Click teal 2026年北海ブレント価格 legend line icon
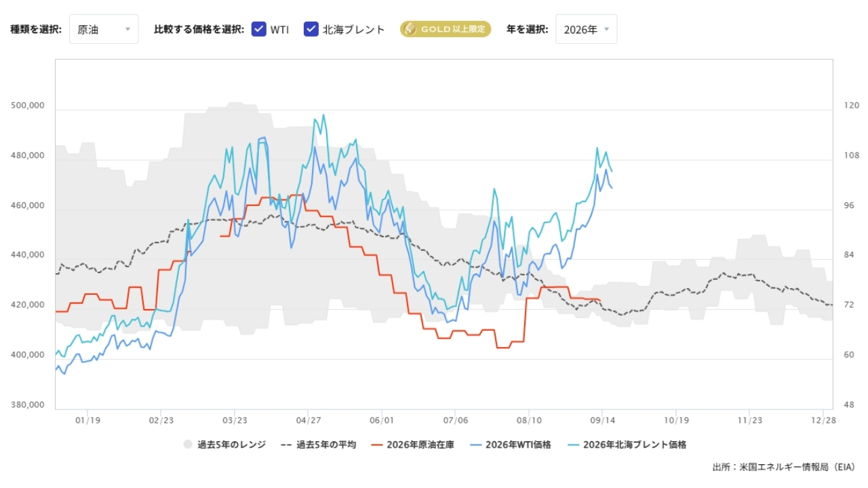Image resolution: width=868 pixels, height=488 pixels. pos(574,445)
